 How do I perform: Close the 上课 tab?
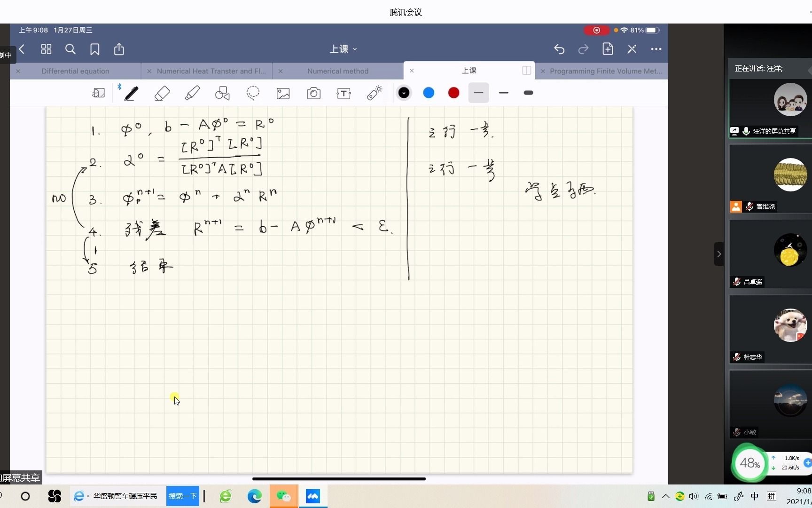click(412, 71)
